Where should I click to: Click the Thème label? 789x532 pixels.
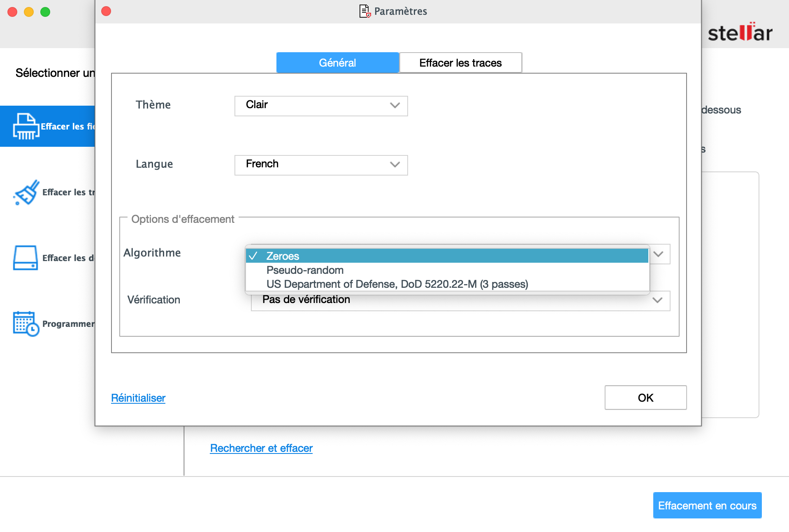(x=153, y=104)
